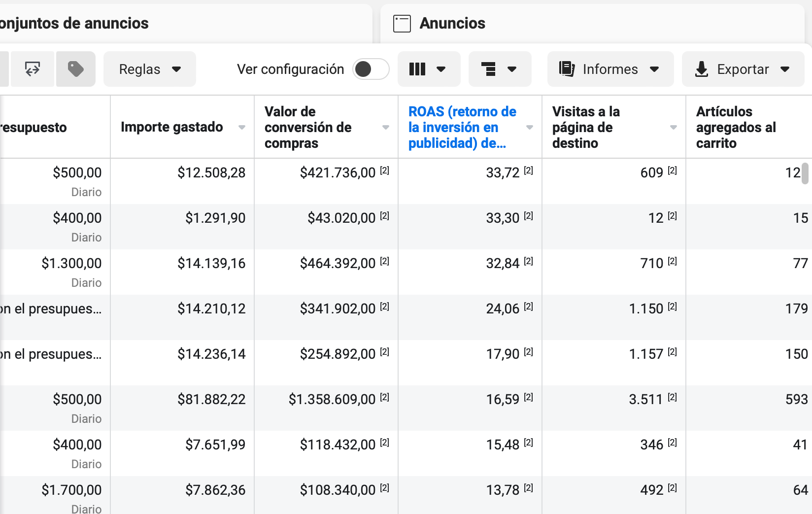Click the [2] footnote next to 33,72
The height and width of the screenshot is (514, 812).
click(x=529, y=170)
